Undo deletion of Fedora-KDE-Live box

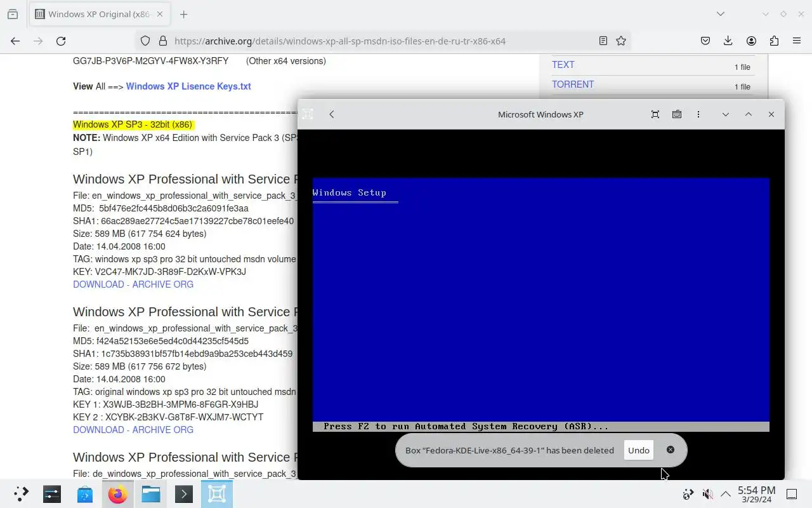point(639,450)
